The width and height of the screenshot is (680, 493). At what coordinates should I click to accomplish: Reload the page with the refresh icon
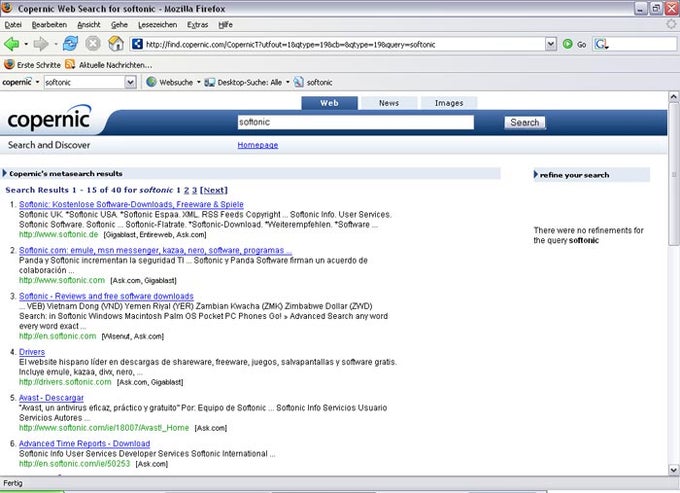click(x=70, y=44)
